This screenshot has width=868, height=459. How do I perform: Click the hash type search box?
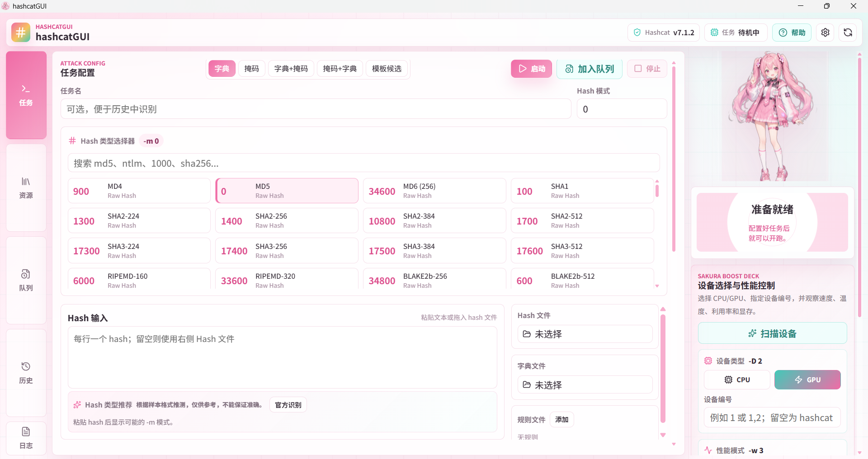pyautogui.click(x=364, y=163)
